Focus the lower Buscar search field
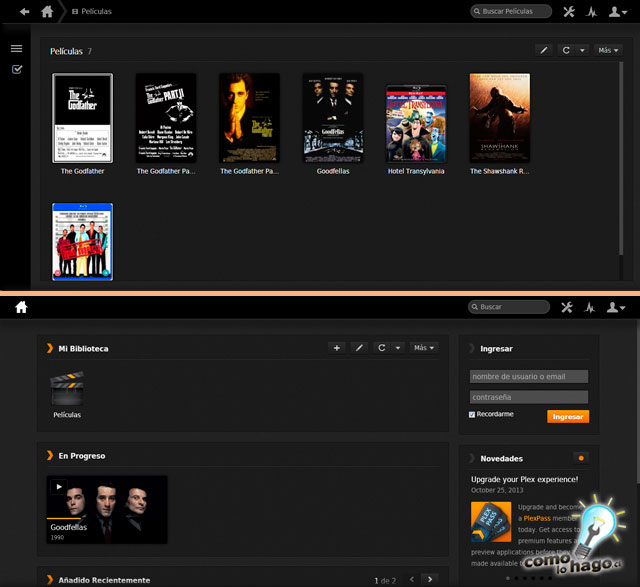This screenshot has width=640, height=587. 509,307
